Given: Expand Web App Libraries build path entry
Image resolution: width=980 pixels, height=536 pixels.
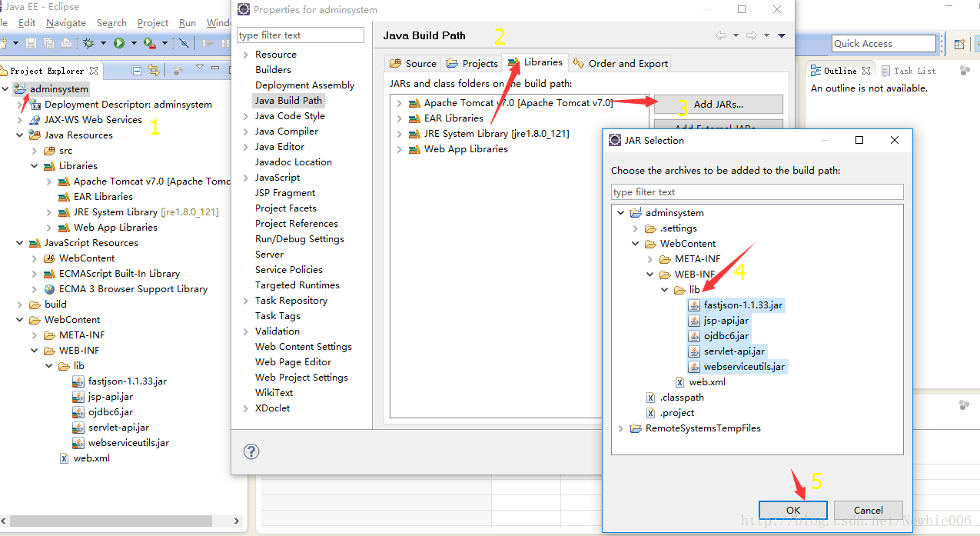Looking at the screenshot, I should [x=399, y=149].
